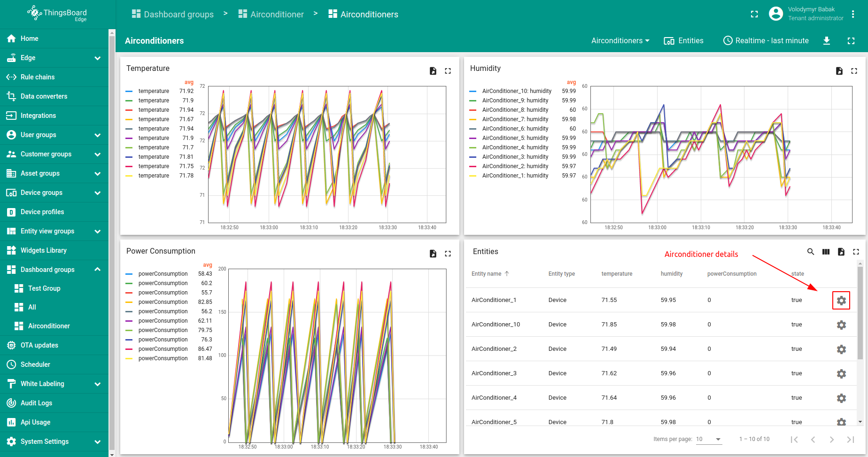Toggle AirConditioner_8 humidity legend series
Image resolution: width=868 pixels, height=457 pixels.
(515, 110)
